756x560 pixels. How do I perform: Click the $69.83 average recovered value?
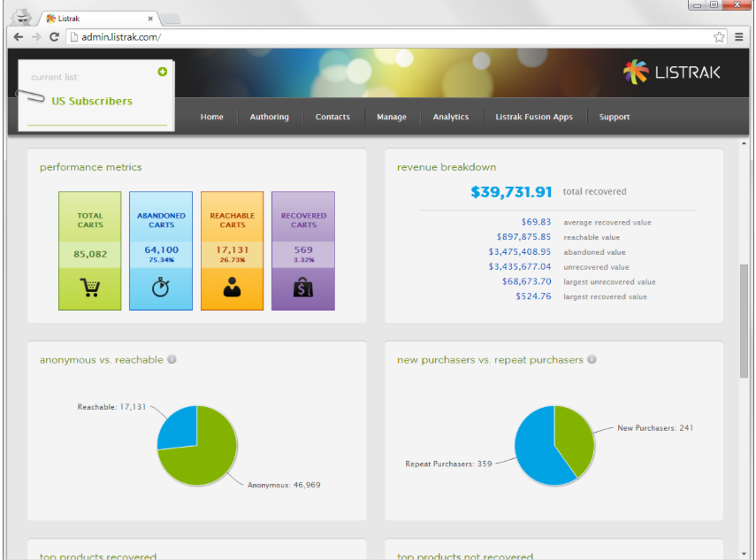pos(536,222)
